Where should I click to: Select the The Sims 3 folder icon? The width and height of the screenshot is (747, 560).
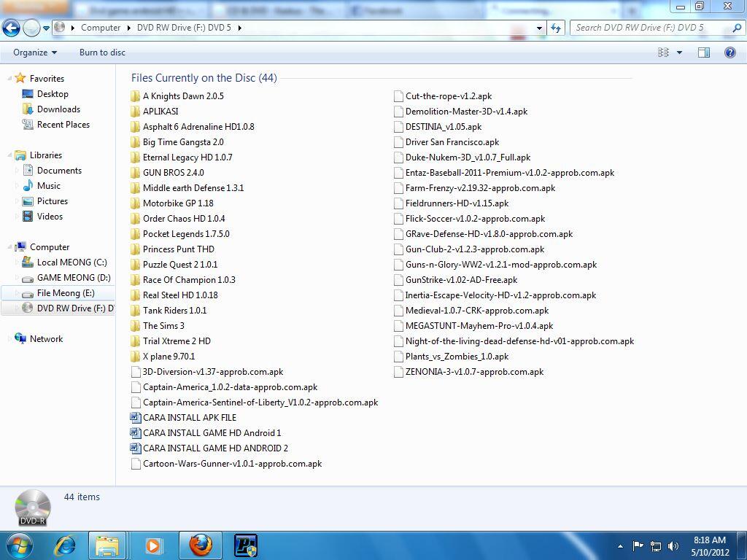click(135, 326)
